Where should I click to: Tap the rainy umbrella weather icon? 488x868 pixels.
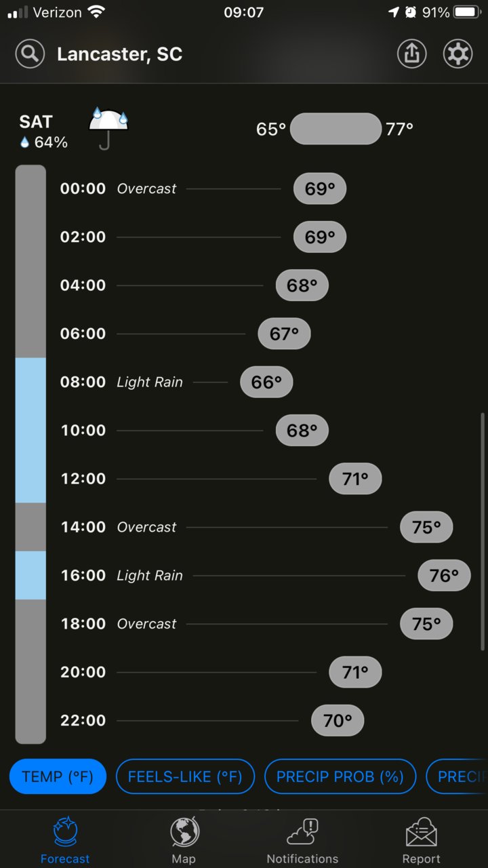pos(108,127)
